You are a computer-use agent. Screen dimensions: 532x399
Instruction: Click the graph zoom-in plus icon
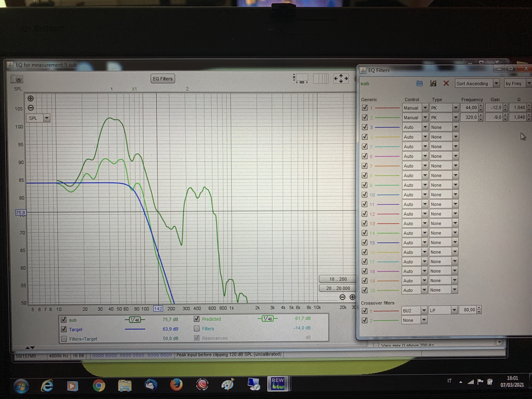(x=30, y=98)
